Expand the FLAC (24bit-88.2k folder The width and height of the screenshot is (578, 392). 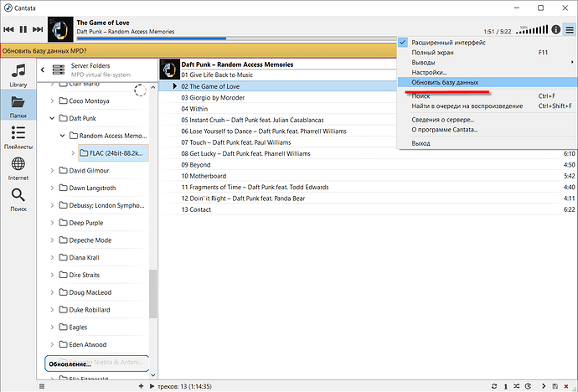[73, 153]
